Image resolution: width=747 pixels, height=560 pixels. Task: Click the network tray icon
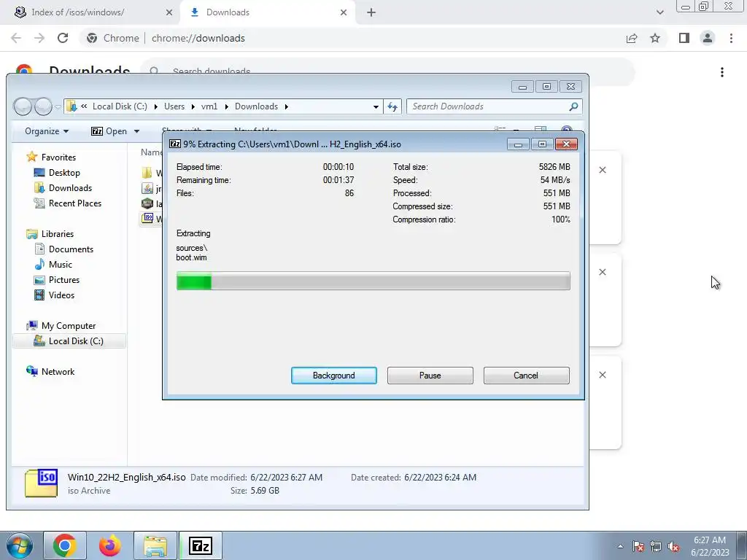click(x=656, y=546)
